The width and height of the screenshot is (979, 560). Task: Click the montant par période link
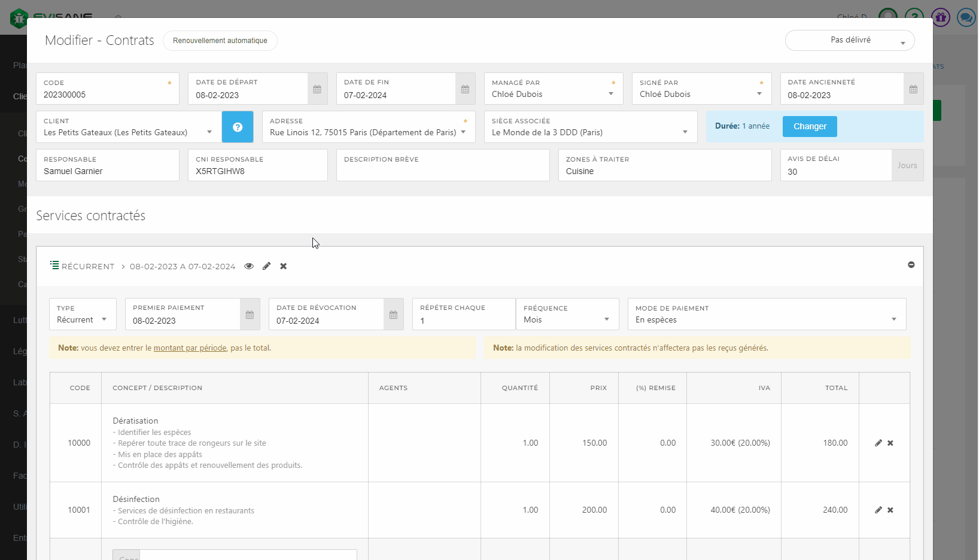[x=190, y=348]
